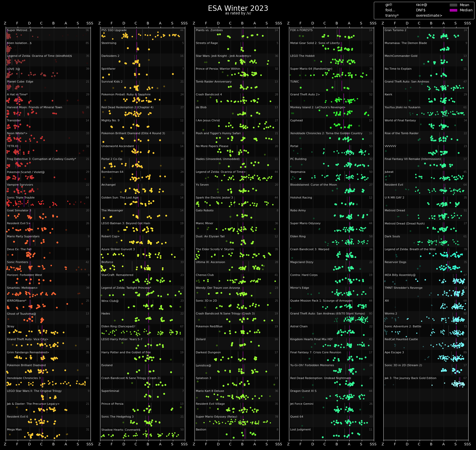The image size is (476, 450).
Task: Click the gray Mean legend swatch
Action: coord(453,5)
